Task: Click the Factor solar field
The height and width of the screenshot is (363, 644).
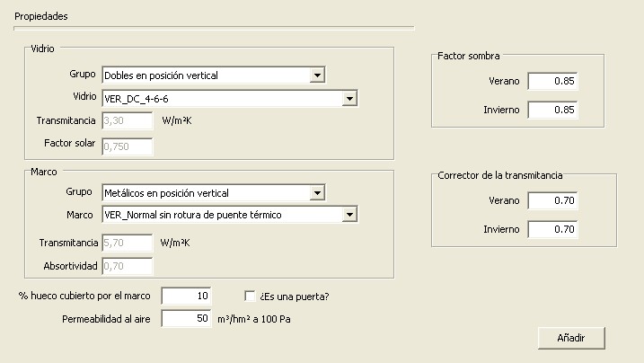Action: 128,144
